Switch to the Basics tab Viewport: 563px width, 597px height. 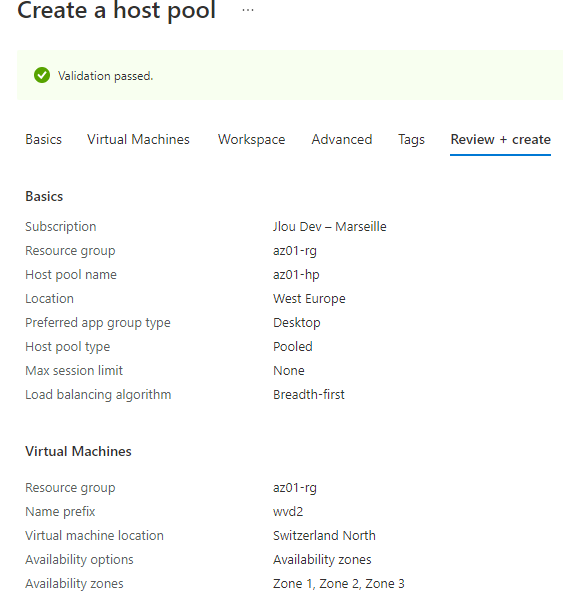click(43, 139)
